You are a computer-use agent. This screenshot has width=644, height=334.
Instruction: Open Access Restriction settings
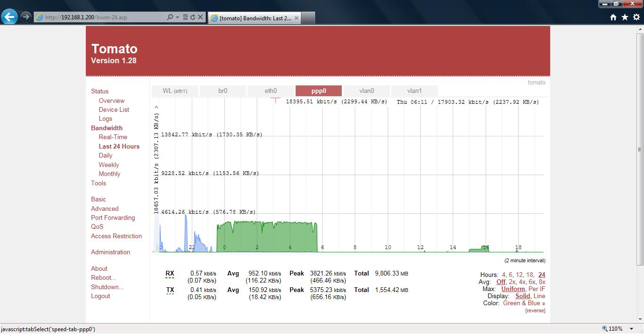click(x=116, y=236)
